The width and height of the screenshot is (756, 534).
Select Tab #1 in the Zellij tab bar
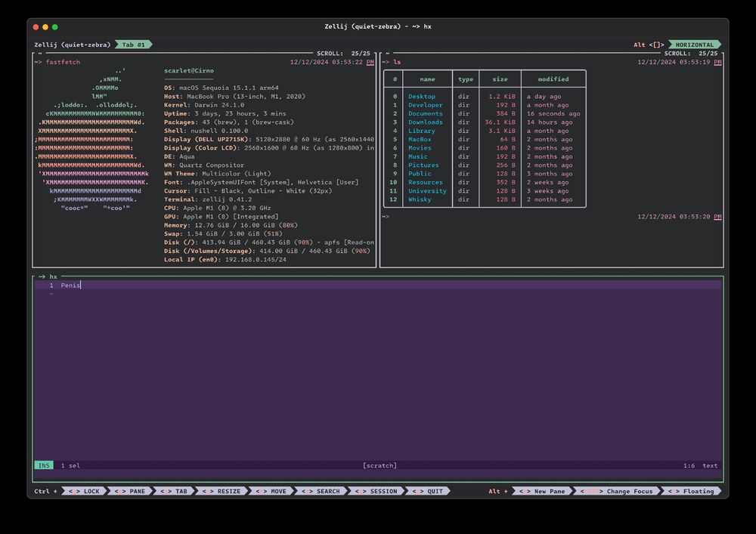[134, 45]
